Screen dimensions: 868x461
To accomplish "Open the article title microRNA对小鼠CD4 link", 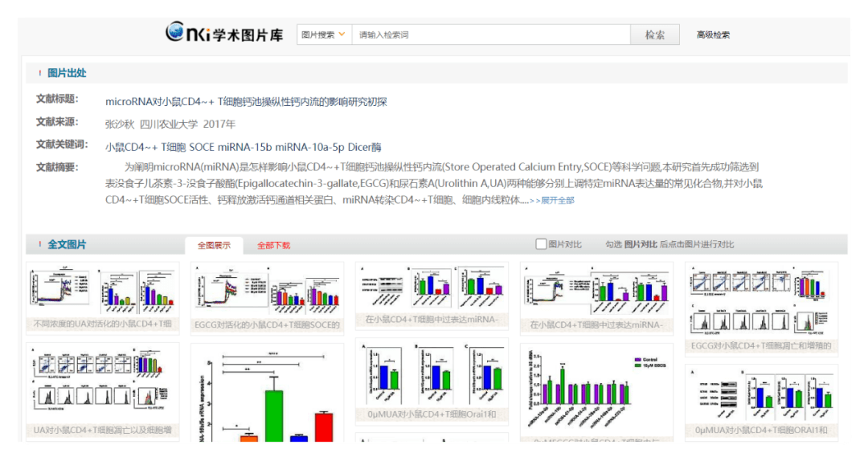I will (x=246, y=102).
